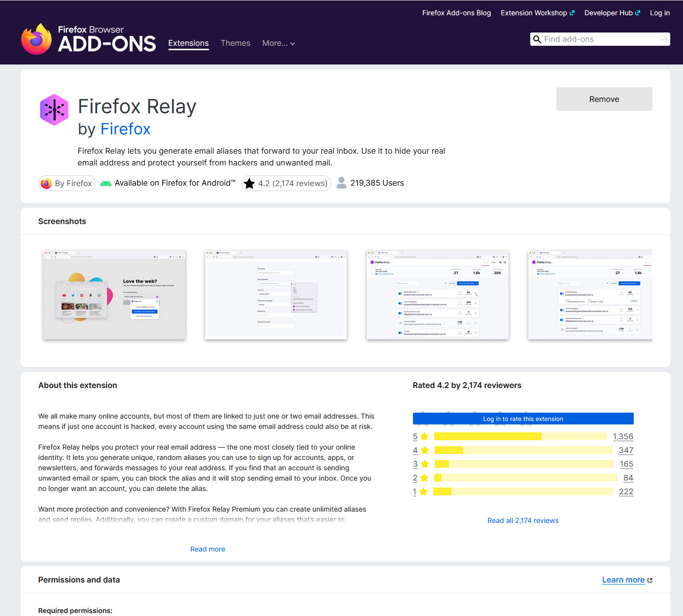Click the star in the 4-star row
683x616 pixels.
click(x=425, y=450)
